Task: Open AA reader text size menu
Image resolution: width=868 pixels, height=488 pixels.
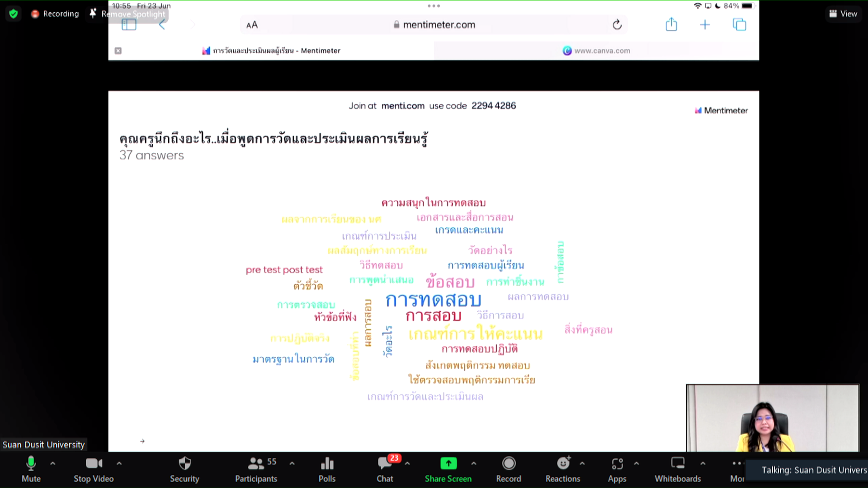Action: pyautogui.click(x=252, y=25)
